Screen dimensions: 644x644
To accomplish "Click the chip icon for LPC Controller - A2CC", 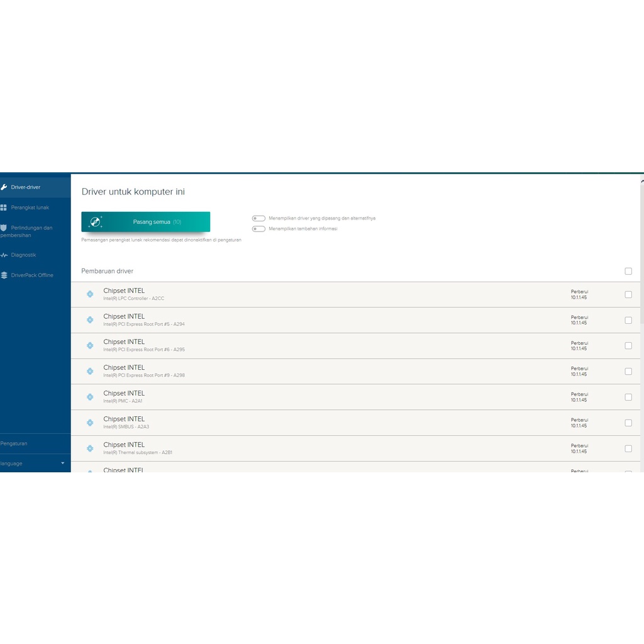I will 90,294.
